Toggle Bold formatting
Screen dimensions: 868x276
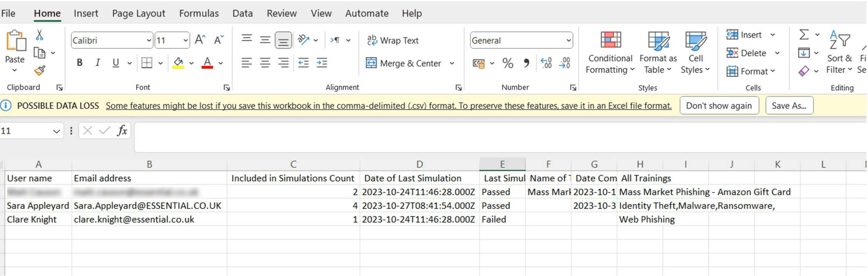[x=80, y=63]
